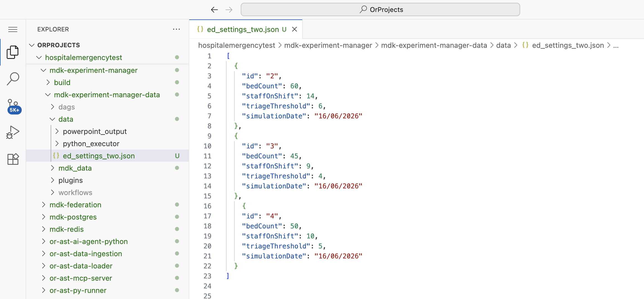Click the JSON braces icon in breadcrumb
Viewport: 644px width, 299px height.
525,45
